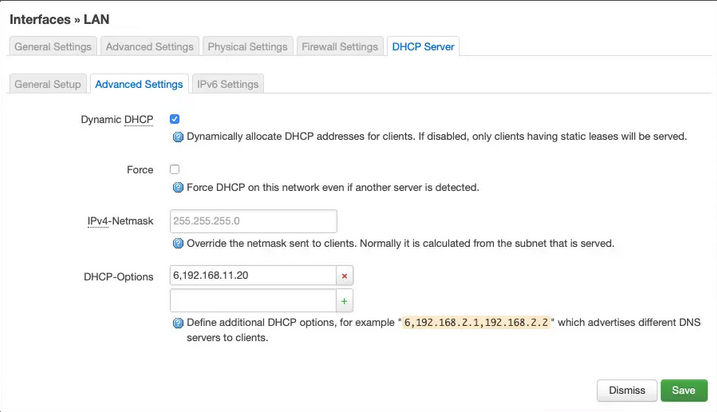Select the DHCP Advanced Settings sub-tab
This screenshot has width=717, height=412.
[139, 84]
